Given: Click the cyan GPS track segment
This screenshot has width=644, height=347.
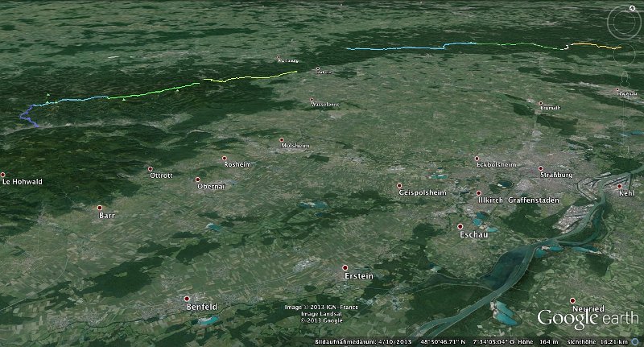Looking at the screenshot, I should point(394,49).
